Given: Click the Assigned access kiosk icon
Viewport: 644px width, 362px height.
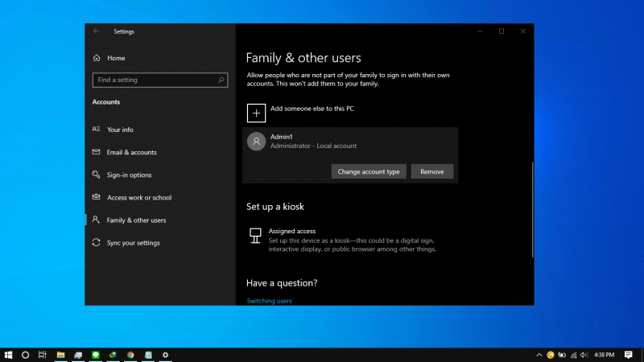Looking at the screenshot, I should click(255, 236).
